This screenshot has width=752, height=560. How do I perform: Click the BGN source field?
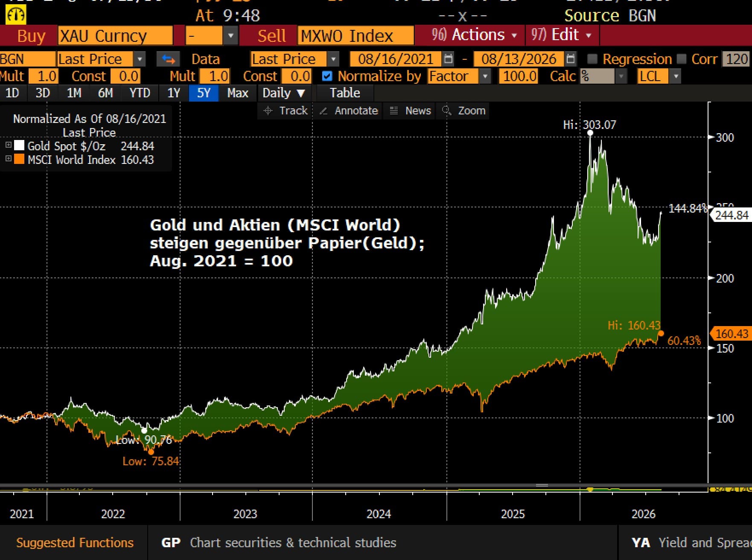[x=28, y=59]
